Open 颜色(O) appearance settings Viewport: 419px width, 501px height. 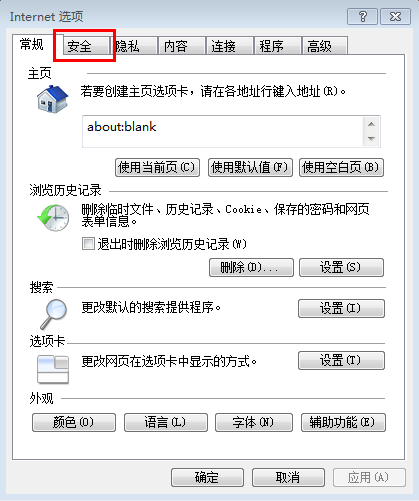pos(74,423)
